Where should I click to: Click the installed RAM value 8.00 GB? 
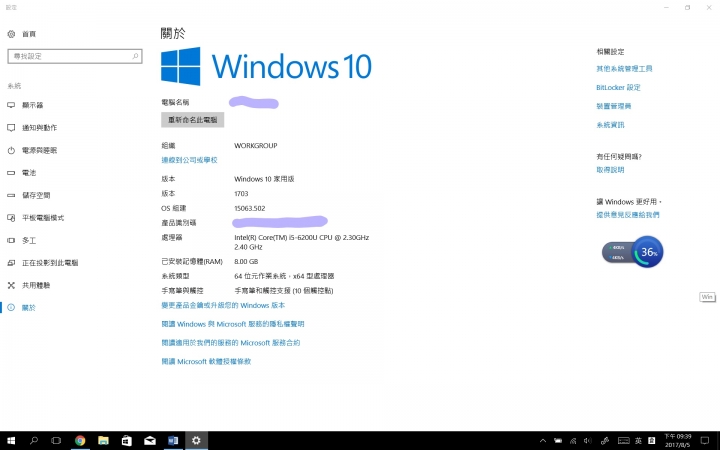[x=246, y=262]
